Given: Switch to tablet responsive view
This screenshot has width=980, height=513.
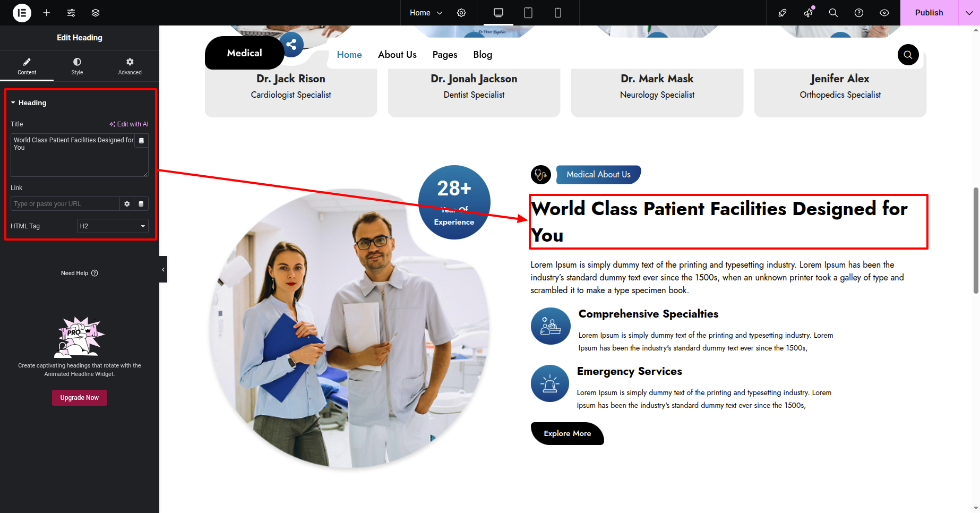Looking at the screenshot, I should click(528, 13).
